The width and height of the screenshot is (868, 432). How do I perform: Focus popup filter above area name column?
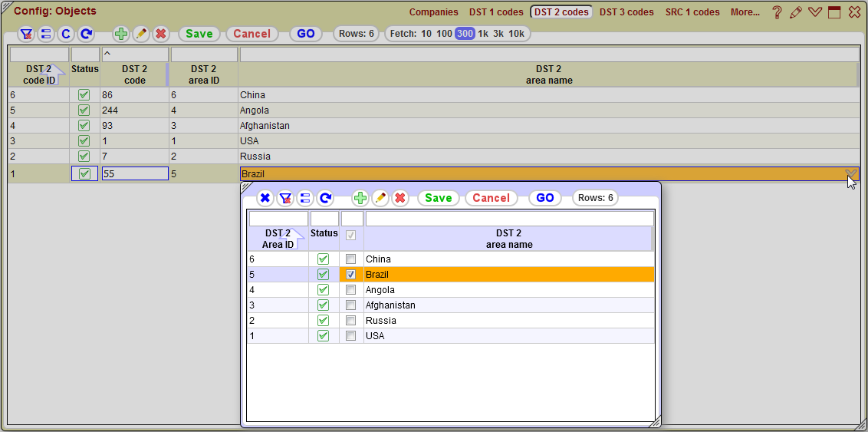point(509,219)
